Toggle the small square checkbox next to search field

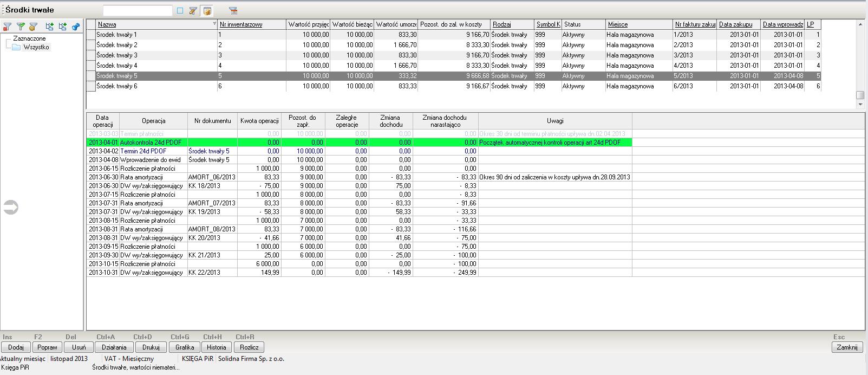180,11
